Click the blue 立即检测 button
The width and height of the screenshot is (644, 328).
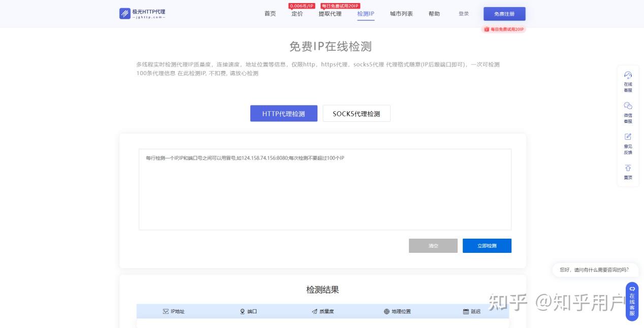[487, 245]
